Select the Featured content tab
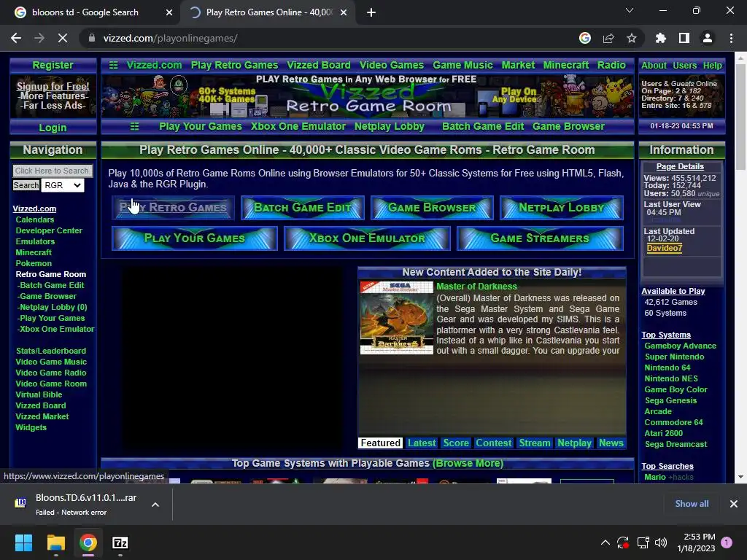The width and height of the screenshot is (747, 560). [380, 443]
